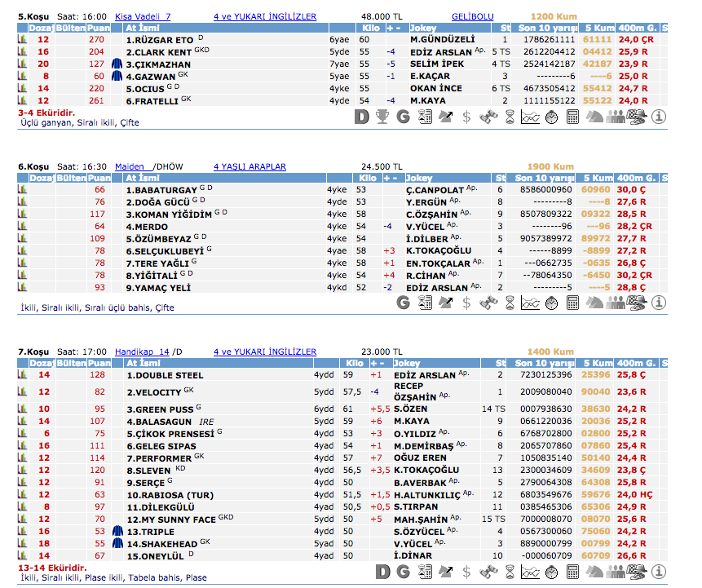Open the Kisa Vadeli 7 link
The width and height of the screenshot is (702, 588).
tap(143, 16)
